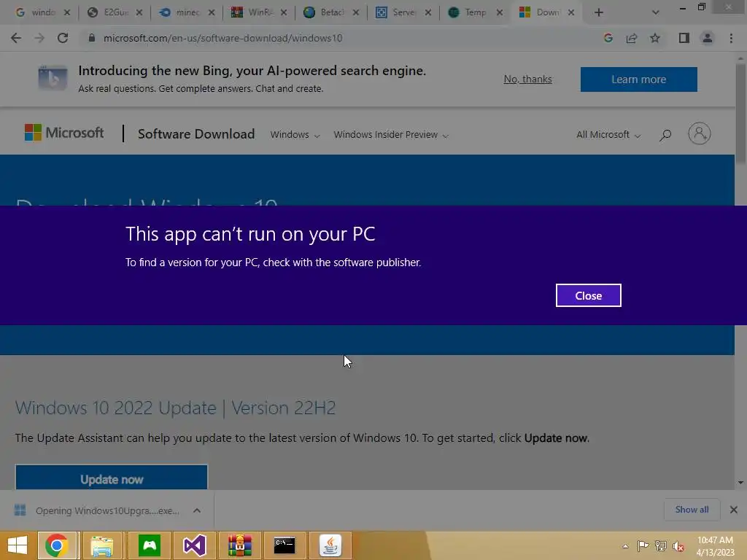This screenshot has width=747, height=560.
Task: Open a new browser tab
Action: click(x=599, y=13)
